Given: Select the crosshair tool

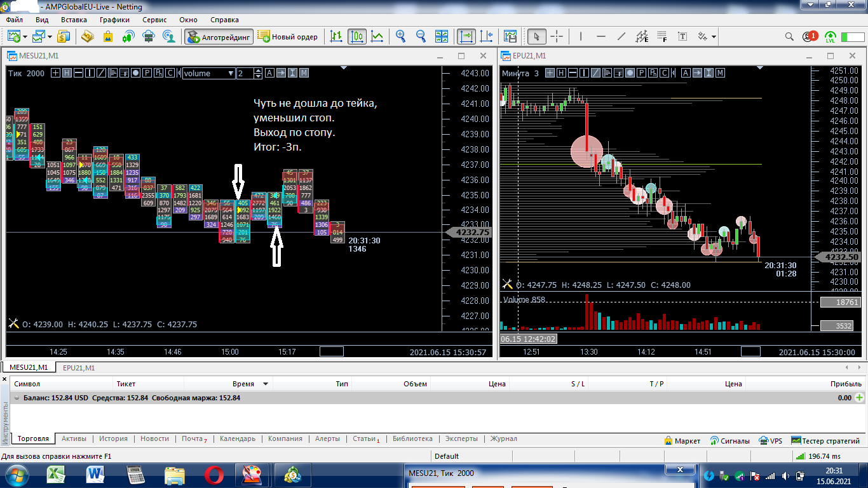Looking at the screenshot, I should pos(557,36).
